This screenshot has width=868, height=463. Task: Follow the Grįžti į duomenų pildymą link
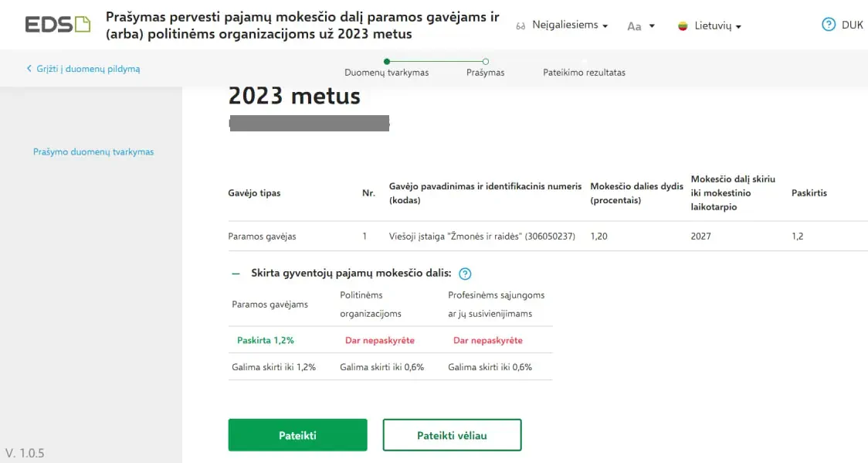point(88,69)
